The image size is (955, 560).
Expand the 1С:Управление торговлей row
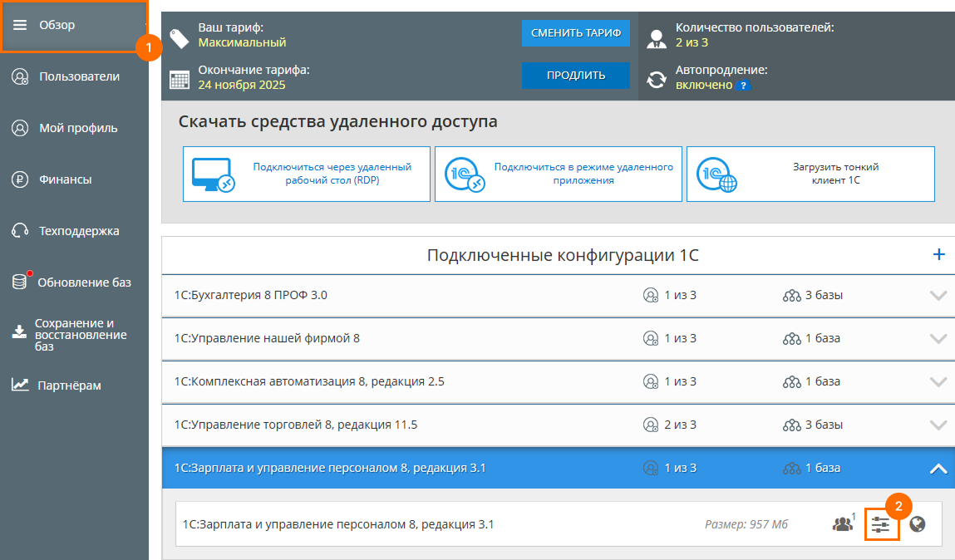click(x=938, y=425)
